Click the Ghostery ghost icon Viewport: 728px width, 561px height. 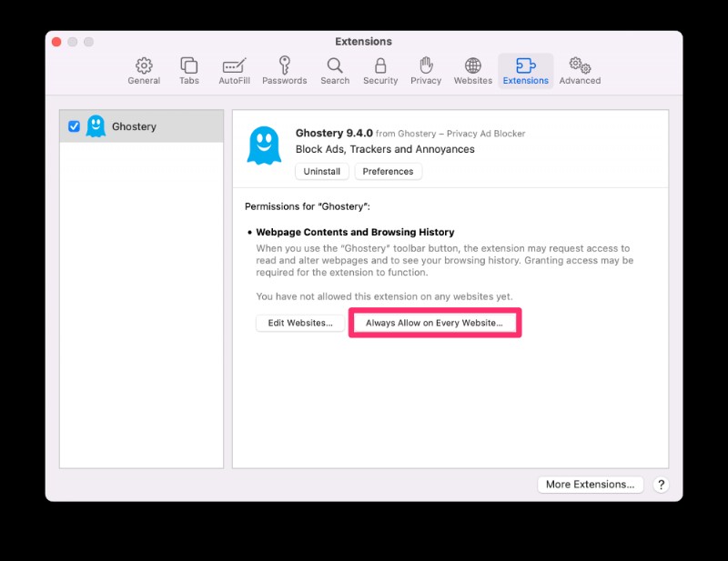tap(264, 144)
